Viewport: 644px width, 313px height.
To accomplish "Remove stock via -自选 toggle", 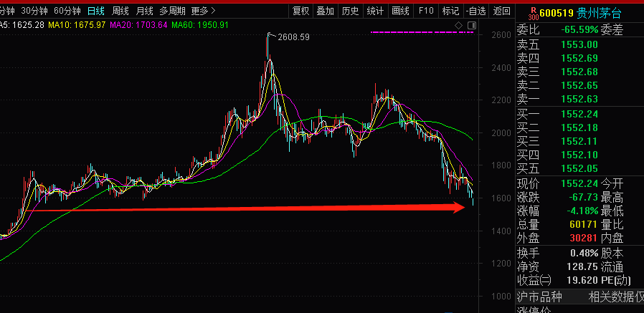I will click(x=475, y=11).
